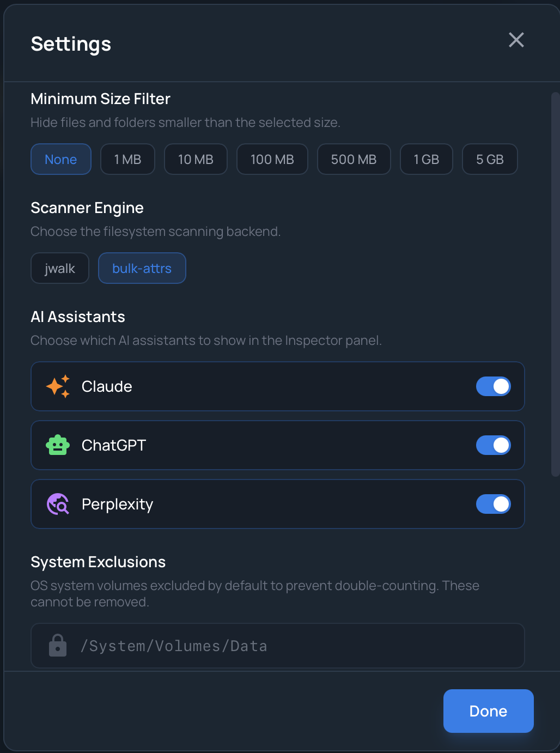The image size is (560, 753).
Task: Pick the 100 MB size option
Action: point(272,159)
